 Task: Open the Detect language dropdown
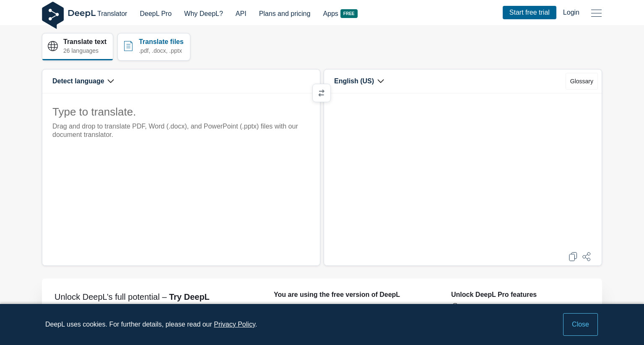[83, 81]
